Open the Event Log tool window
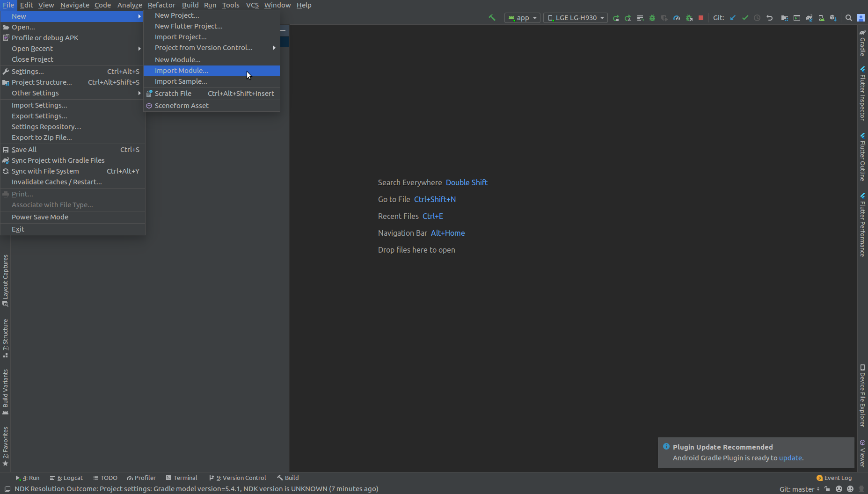 pos(834,478)
